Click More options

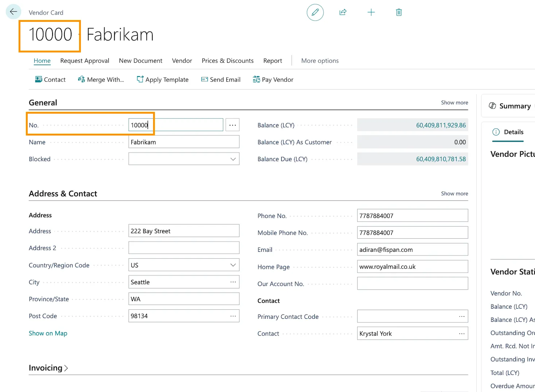pyautogui.click(x=320, y=61)
